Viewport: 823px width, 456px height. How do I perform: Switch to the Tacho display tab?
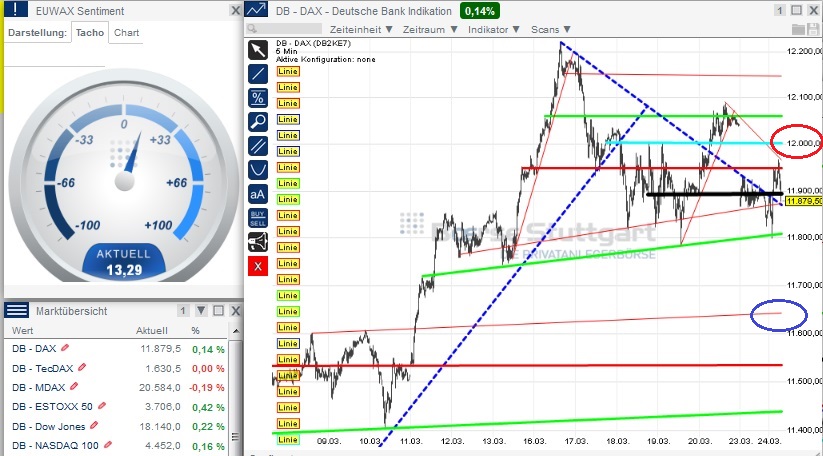pos(90,33)
